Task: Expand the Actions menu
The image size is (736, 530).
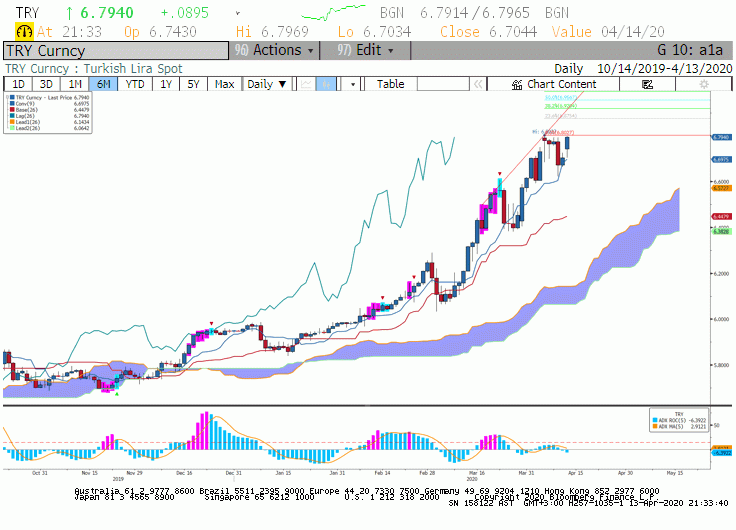Action: click(x=274, y=50)
